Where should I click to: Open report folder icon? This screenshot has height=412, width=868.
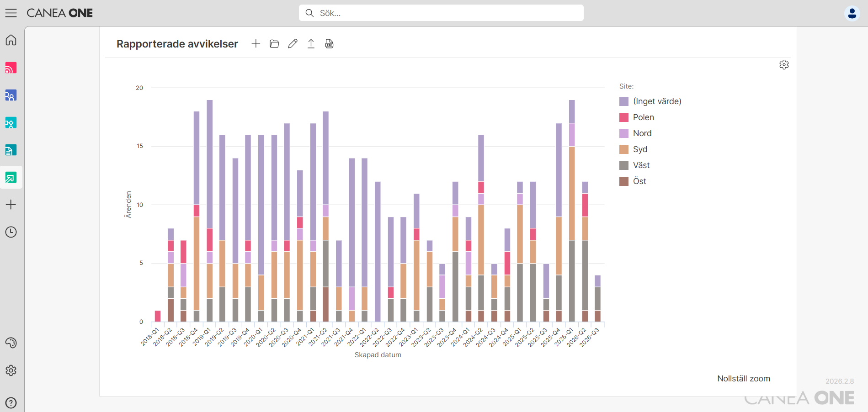pos(274,43)
